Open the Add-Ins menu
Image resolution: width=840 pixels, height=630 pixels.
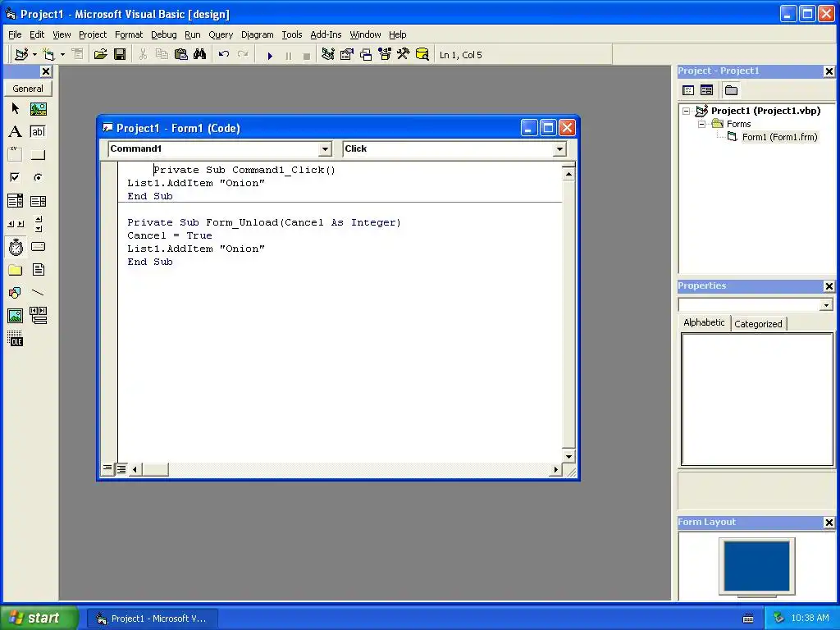[x=326, y=34]
